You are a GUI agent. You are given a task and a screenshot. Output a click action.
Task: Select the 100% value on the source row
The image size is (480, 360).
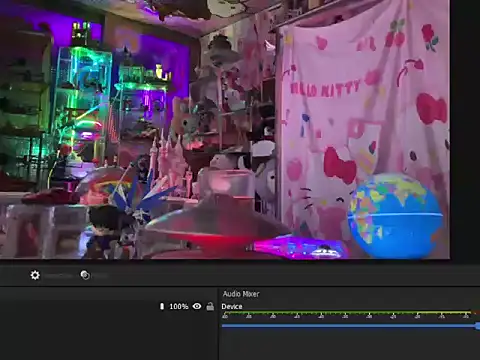coord(179,306)
